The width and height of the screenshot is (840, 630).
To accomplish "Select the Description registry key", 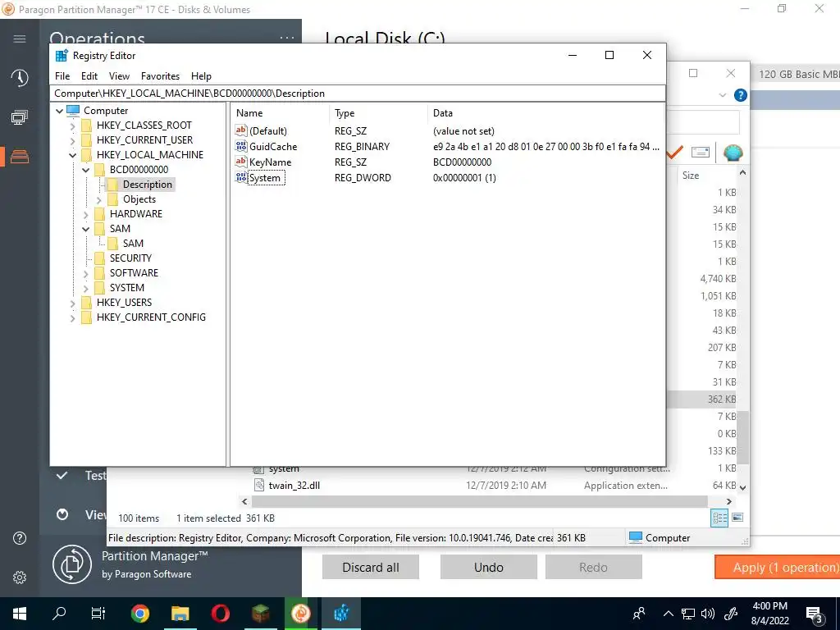I will (x=147, y=185).
